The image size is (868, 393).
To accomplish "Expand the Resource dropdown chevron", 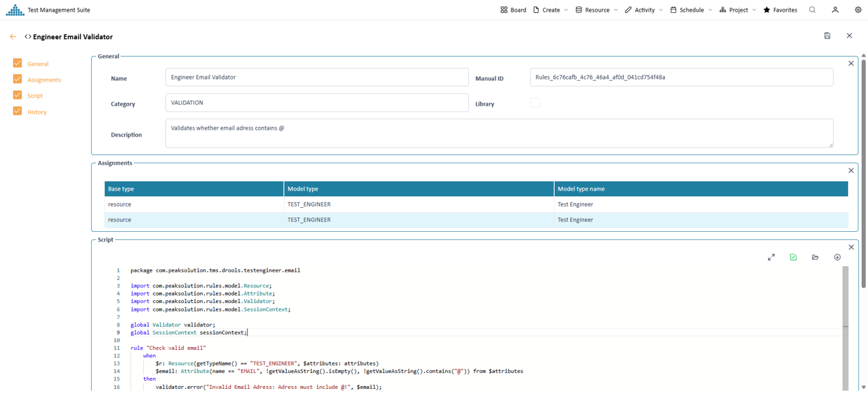I will (616, 10).
